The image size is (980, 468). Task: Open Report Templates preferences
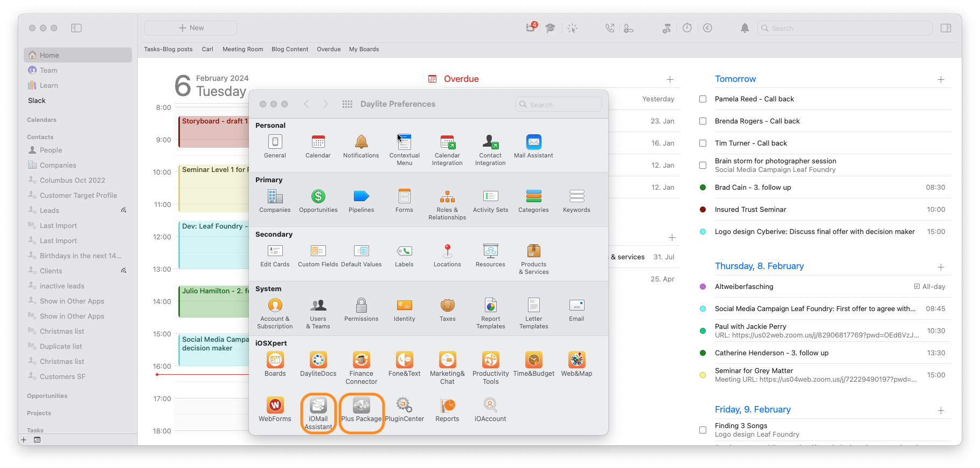pos(490,305)
